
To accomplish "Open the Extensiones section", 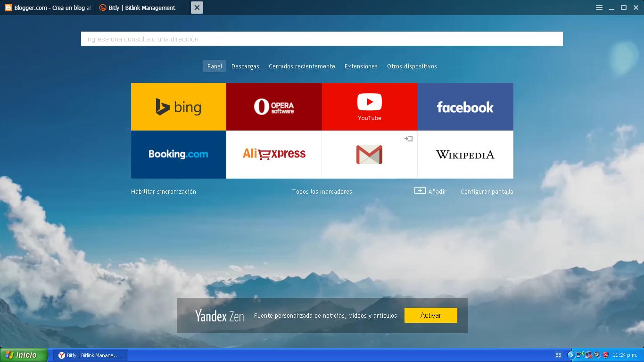I will (x=361, y=66).
